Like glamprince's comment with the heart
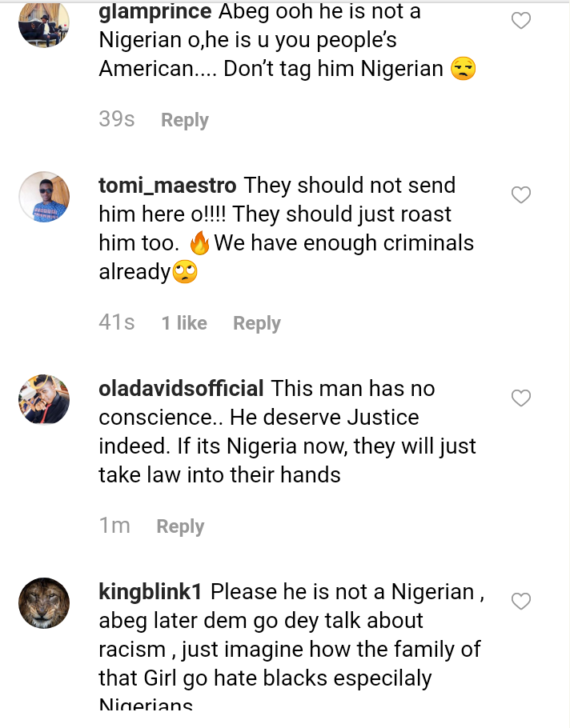This screenshot has height=728, width=570. click(521, 22)
